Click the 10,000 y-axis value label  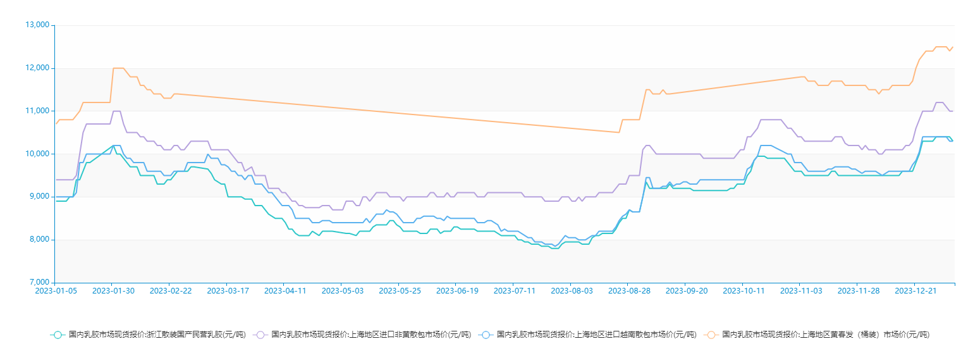point(37,154)
